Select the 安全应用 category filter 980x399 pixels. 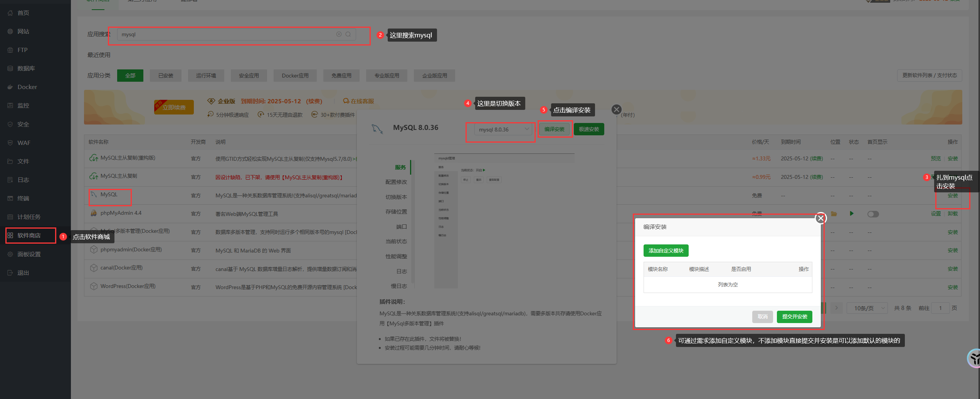tap(249, 76)
